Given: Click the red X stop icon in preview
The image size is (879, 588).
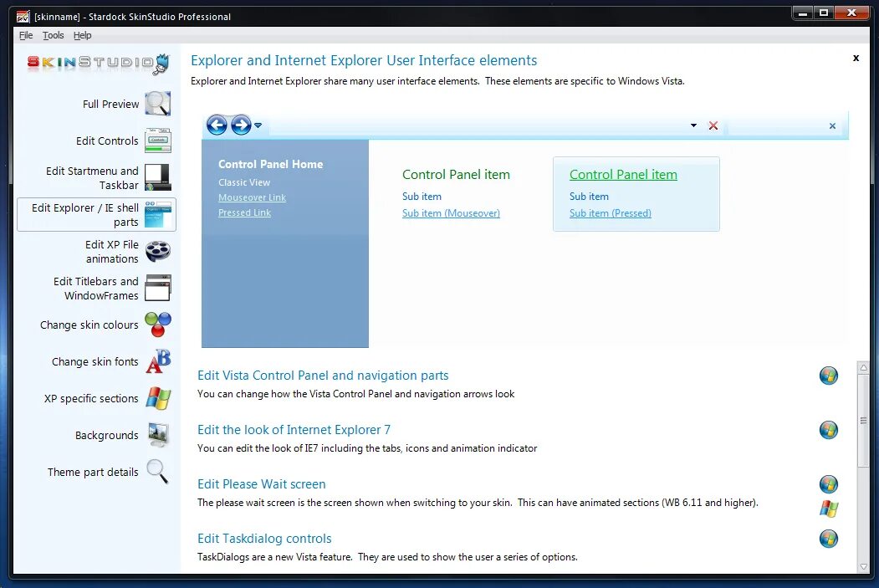Looking at the screenshot, I should [x=713, y=125].
